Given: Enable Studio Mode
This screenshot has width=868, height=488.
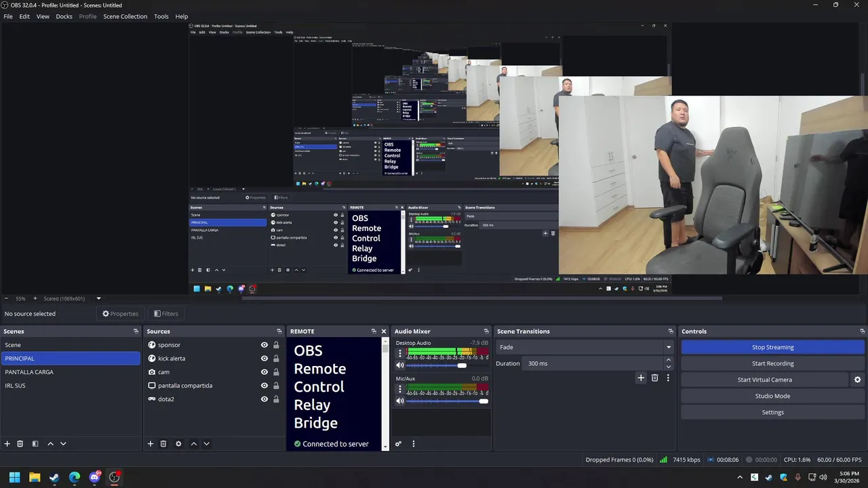Looking at the screenshot, I should coord(772,396).
